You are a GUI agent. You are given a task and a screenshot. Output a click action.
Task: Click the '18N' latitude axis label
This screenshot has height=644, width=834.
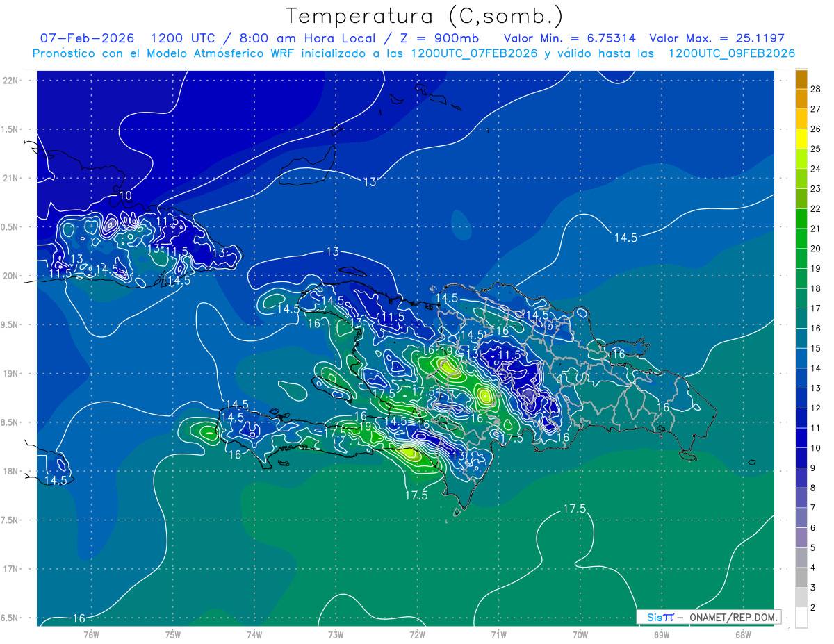coord(11,471)
